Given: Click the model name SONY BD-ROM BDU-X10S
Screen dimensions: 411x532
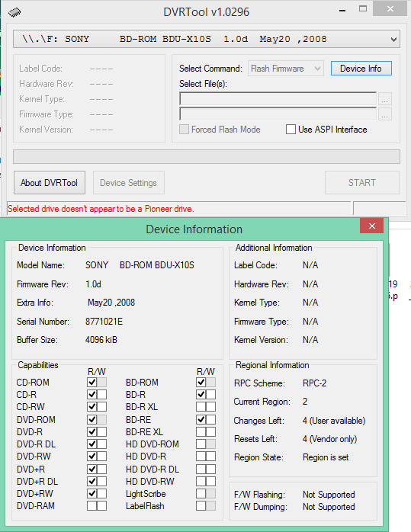Looking at the screenshot, I should (x=140, y=265).
